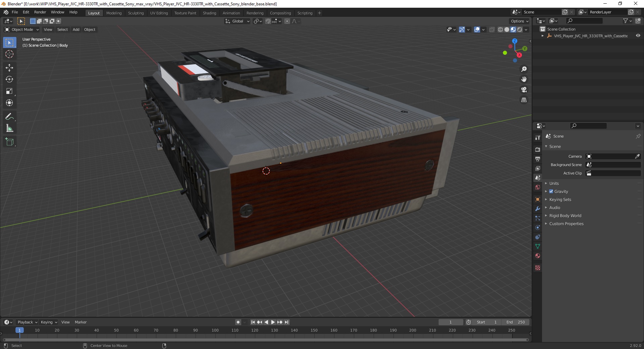
Task: Open the Material properties tab
Action: [538, 256]
